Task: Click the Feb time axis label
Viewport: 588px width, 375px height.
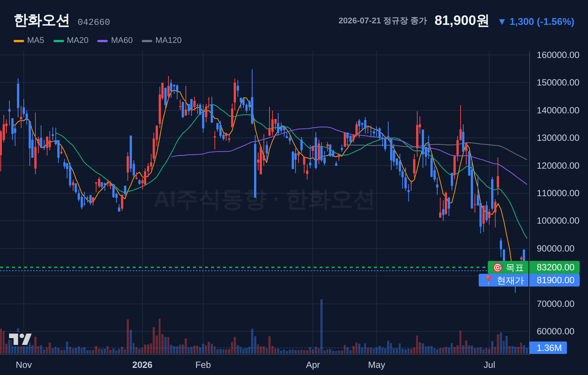Action: [203, 365]
